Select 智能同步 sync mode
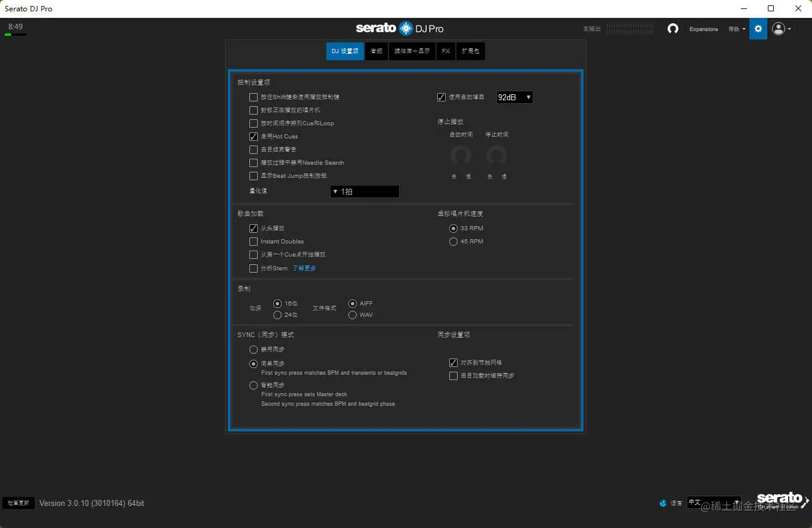 [254, 385]
